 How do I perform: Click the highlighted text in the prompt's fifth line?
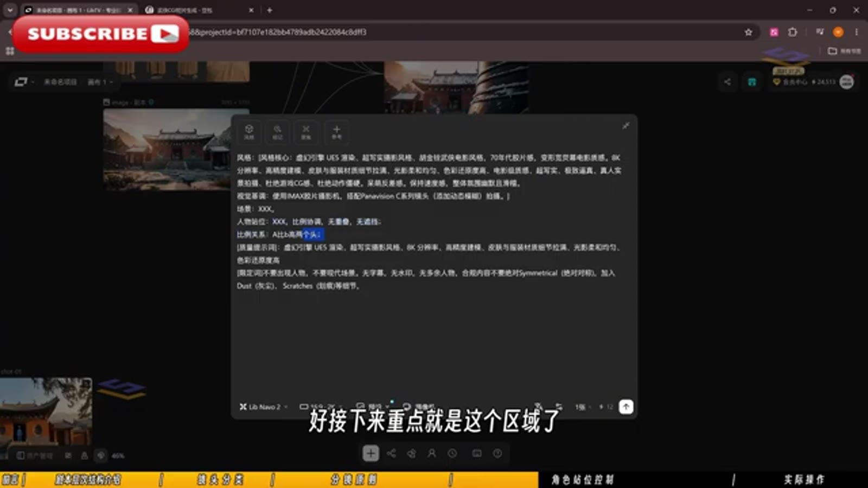(312, 234)
